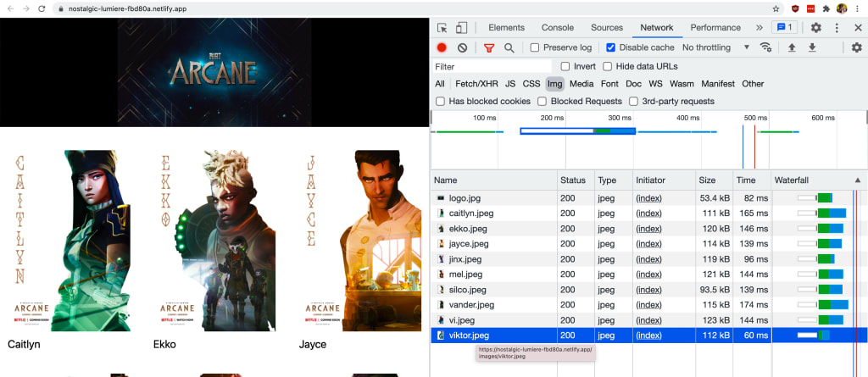The width and height of the screenshot is (868, 377).
Task: Open the No throttling dropdown
Action: click(715, 47)
